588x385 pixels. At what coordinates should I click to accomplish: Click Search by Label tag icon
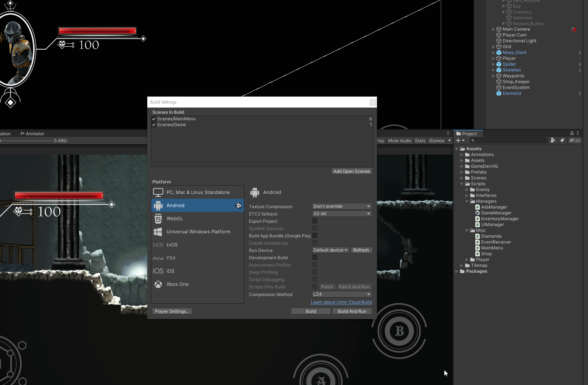coord(562,140)
